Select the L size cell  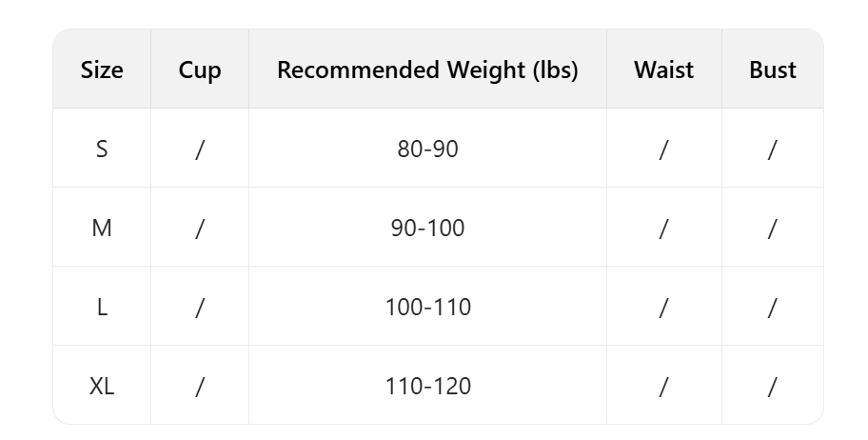pyautogui.click(x=102, y=307)
